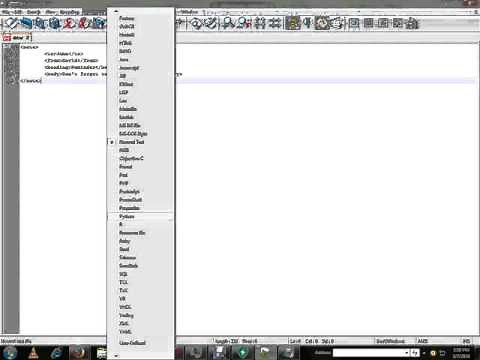The image size is (480, 360).
Task: Switch to the 'new 2' document tab
Action: [x=17, y=37]
